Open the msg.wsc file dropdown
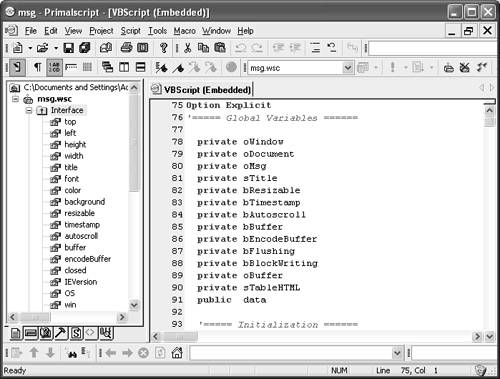This screenshot has height=379, width=500. pos(347,68)
